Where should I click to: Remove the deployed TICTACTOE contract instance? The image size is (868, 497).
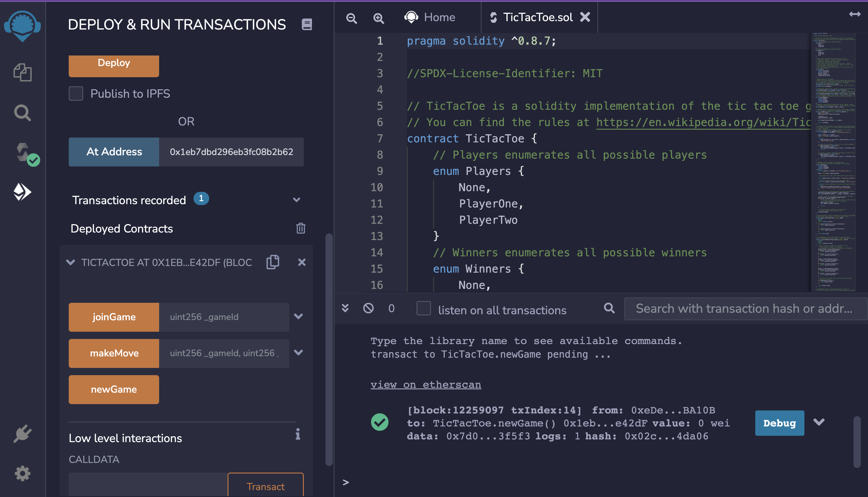(x=302, y=262)
